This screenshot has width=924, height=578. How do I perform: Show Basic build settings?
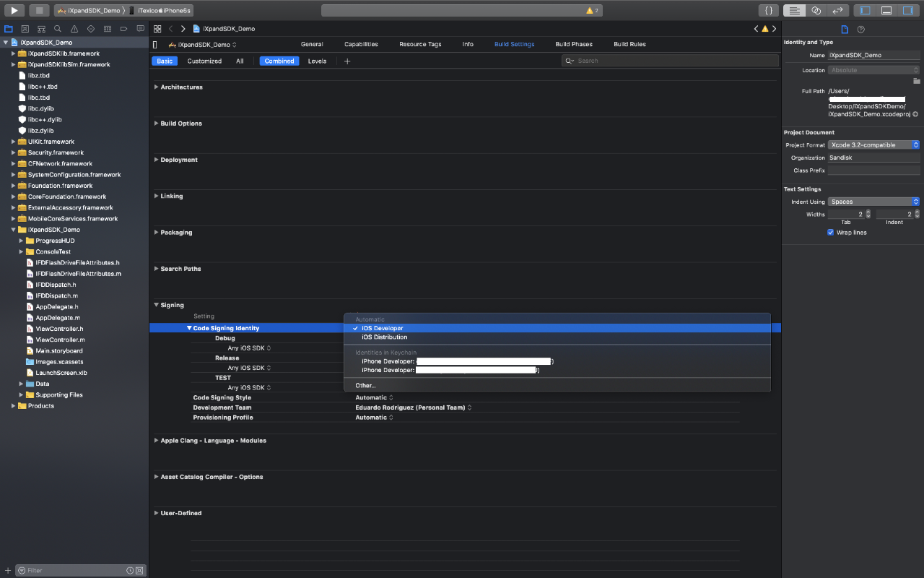[x=165, y=61]
